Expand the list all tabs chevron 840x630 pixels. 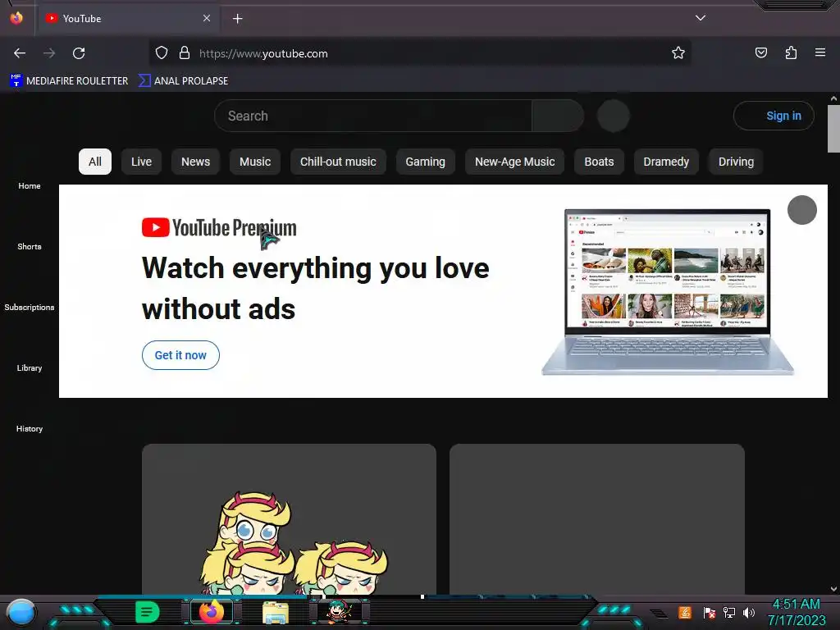[701, 18]
